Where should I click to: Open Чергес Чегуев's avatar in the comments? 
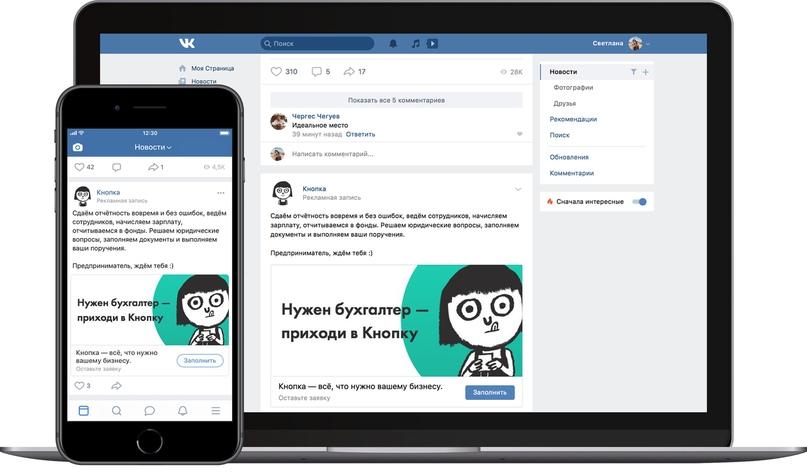pos(278,121)
